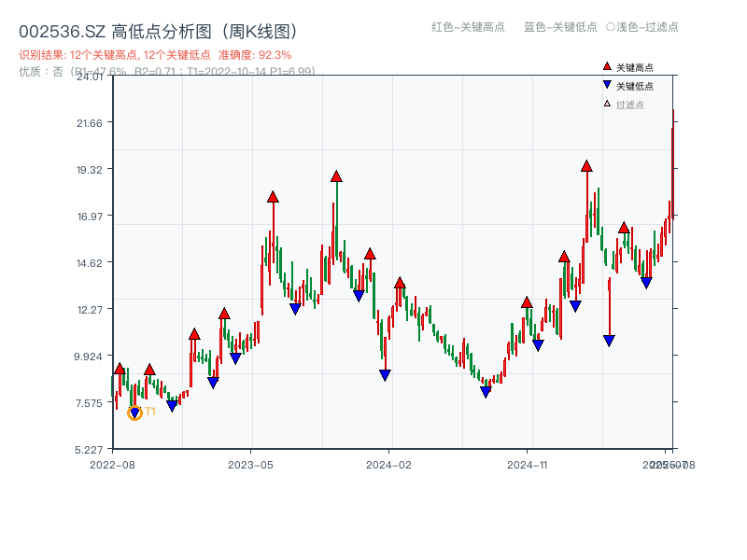Click the grey 优质 parameter line under the summary

pyautogui.click(x=167, y=71)
